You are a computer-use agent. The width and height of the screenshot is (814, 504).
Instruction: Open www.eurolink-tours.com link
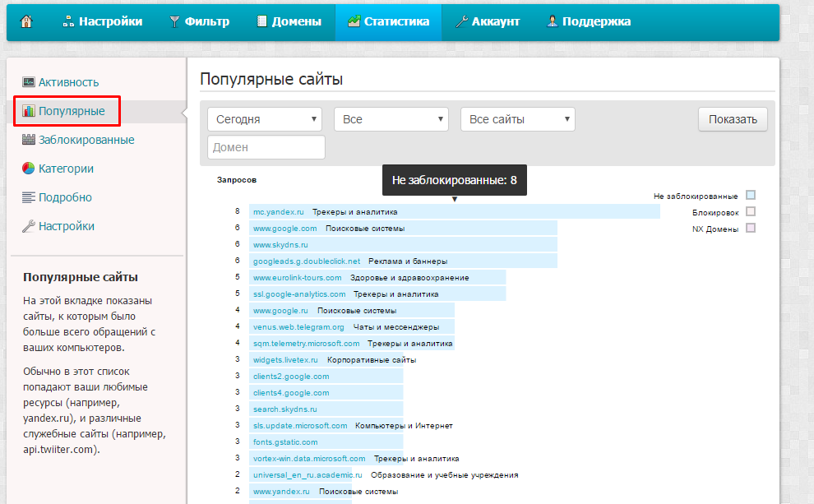pos(298,278)
